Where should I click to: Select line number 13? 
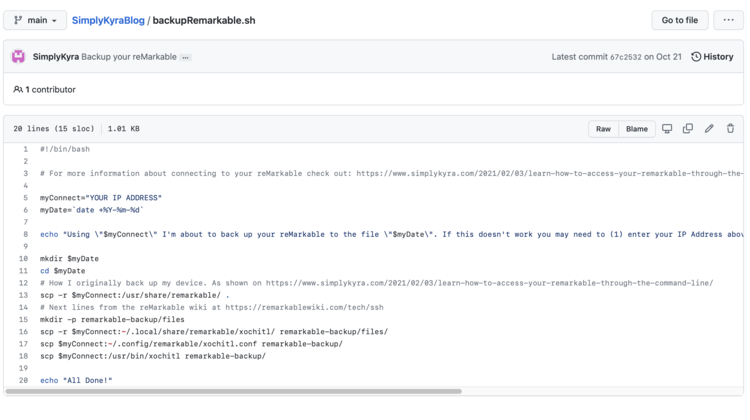(x=23, y=295)
